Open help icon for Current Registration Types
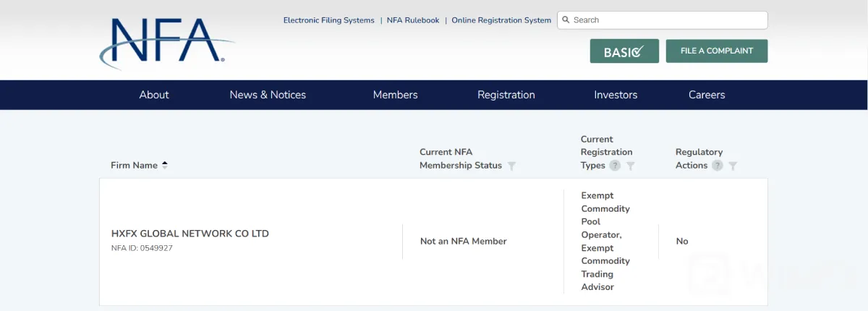 pyautogui.click(x=615, y=166)
